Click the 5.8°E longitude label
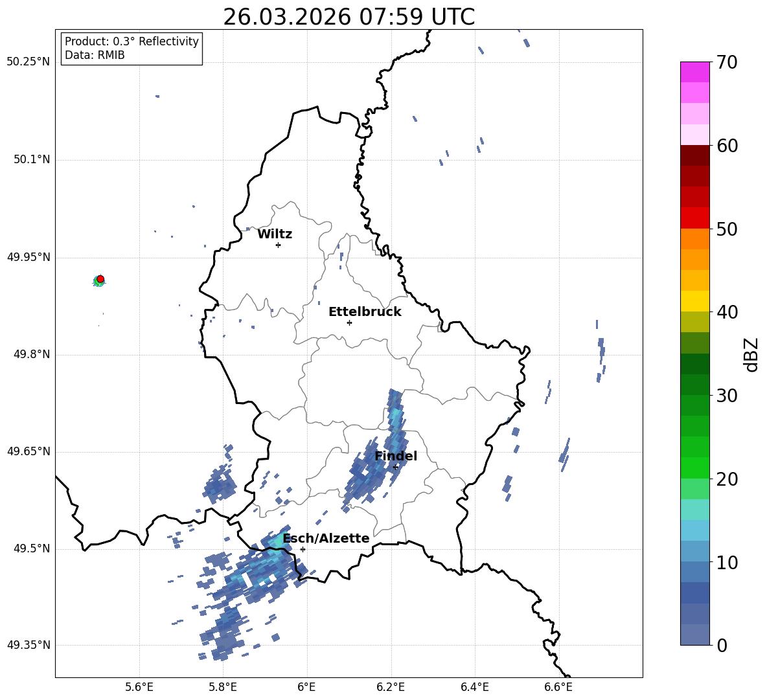Screen dimensions: 767x700 [x=223, y=687]
